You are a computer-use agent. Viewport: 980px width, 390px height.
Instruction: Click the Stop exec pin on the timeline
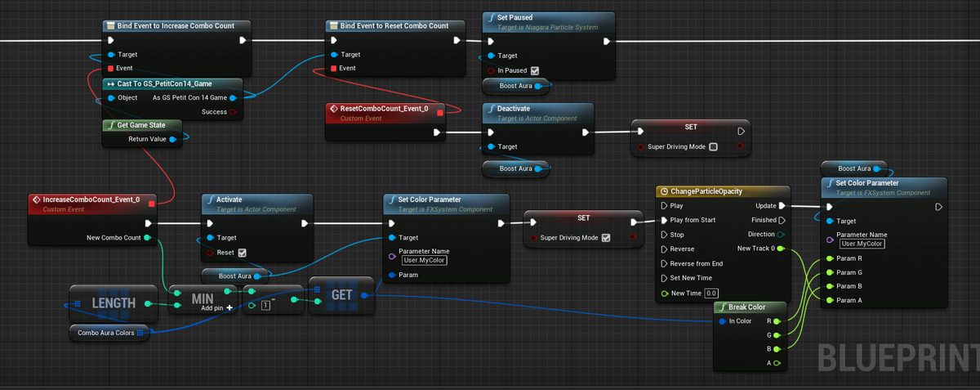tap(664, 235)
